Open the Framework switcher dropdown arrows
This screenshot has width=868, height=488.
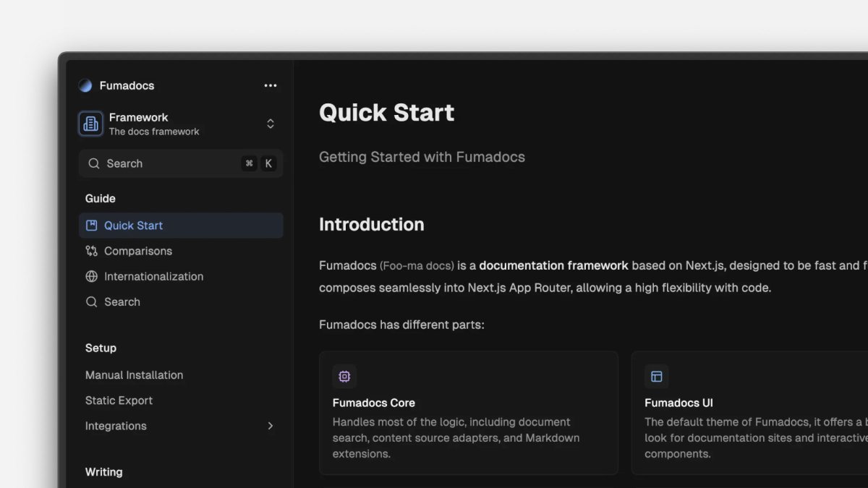pos(271,124)
